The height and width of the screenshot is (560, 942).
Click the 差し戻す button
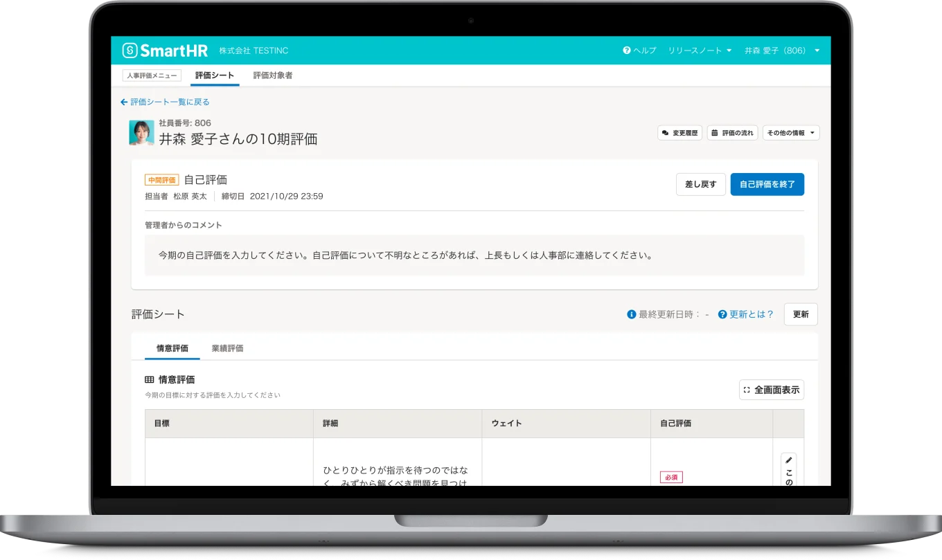tap(701, 184)
